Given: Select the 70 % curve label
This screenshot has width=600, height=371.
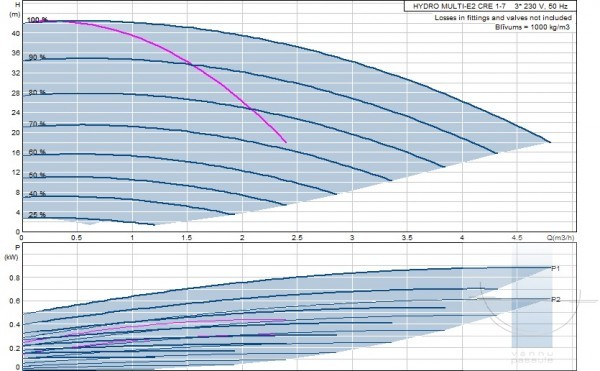Looking at the screenshot, I should tap(37, 124).
